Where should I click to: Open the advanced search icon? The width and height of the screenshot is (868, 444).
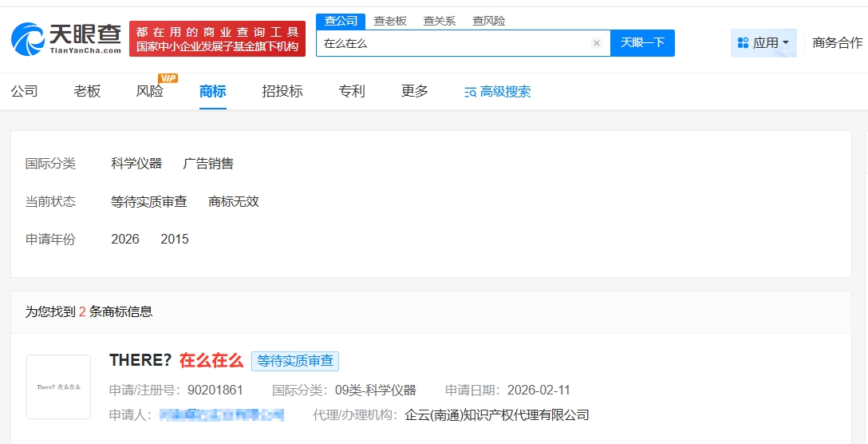[471, 92]
